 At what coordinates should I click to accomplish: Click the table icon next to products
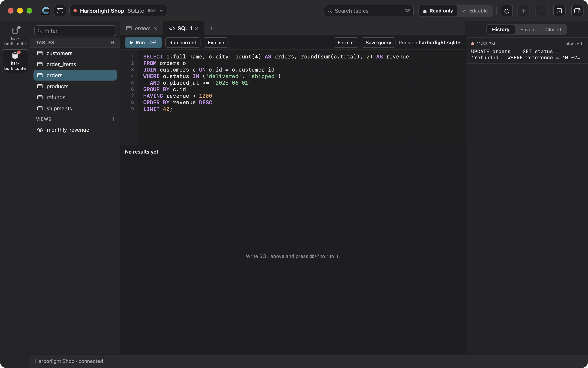(40, 86)
